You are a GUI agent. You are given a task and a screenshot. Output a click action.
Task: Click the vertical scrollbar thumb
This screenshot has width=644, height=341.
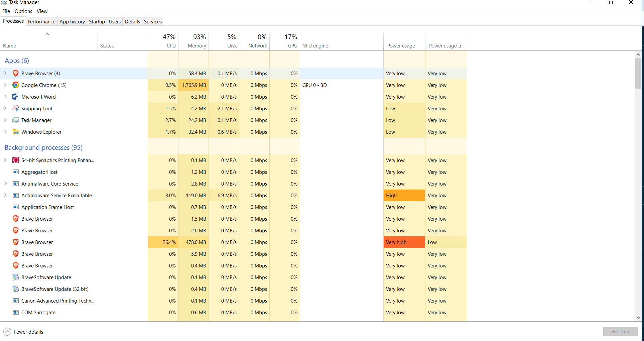(x=638, y=73)
